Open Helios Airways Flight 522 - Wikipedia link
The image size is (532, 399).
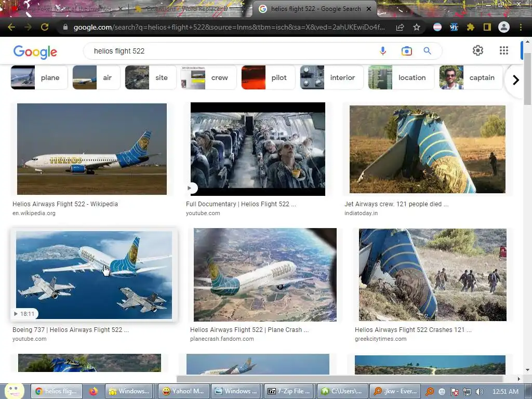(x=65, y=204)
